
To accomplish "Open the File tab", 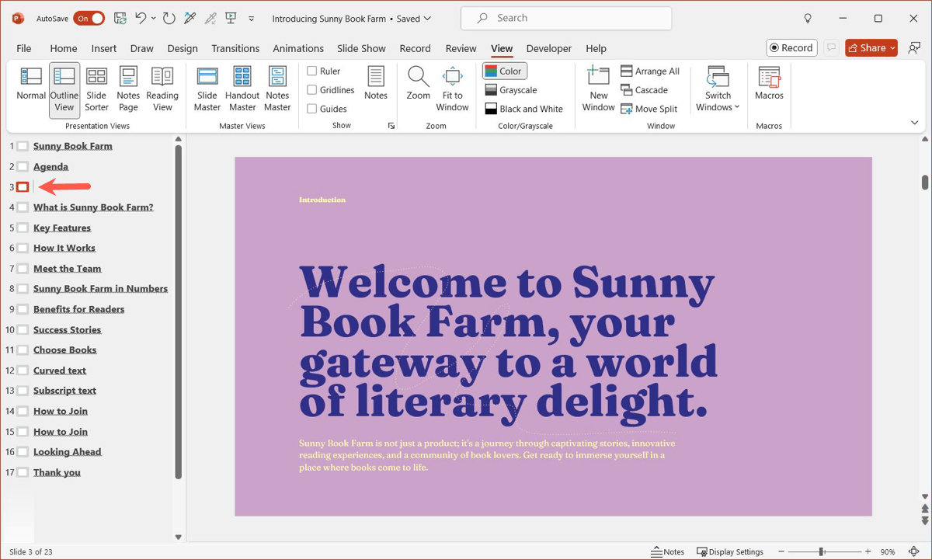I will [24, 48].
